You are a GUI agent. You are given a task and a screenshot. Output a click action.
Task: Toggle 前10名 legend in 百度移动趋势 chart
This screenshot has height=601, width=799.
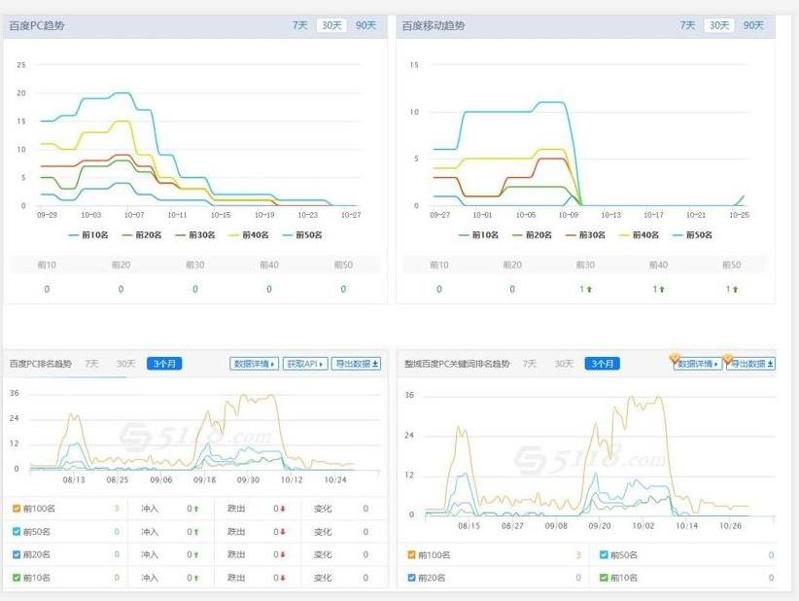[479, 235]
